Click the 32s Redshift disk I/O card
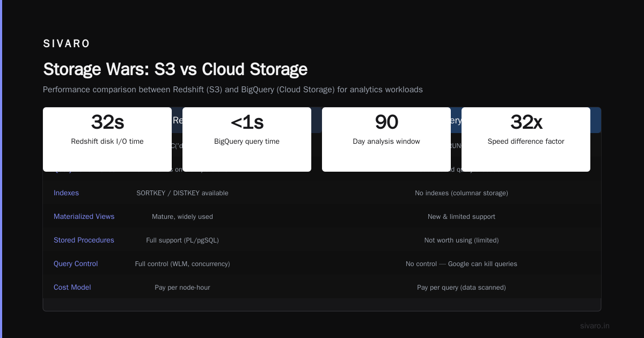Viewport: 644px width, 338px height. [107, 139]
